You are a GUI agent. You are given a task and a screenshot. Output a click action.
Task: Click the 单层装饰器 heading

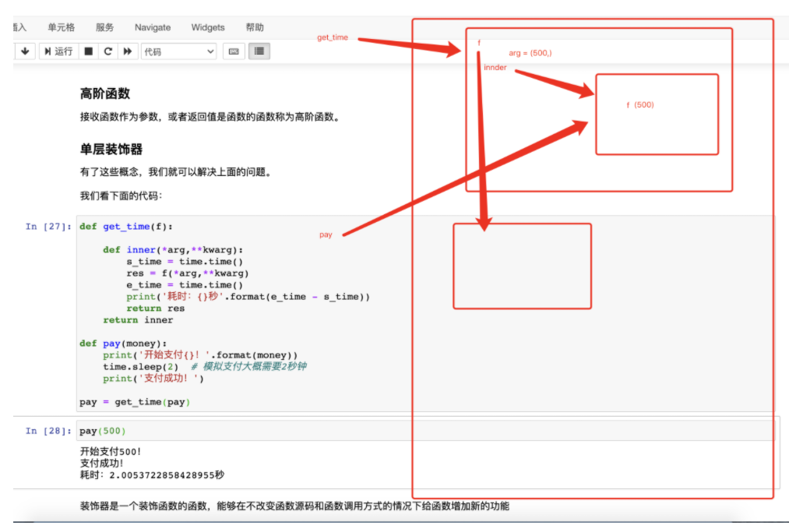coord(111,149)
